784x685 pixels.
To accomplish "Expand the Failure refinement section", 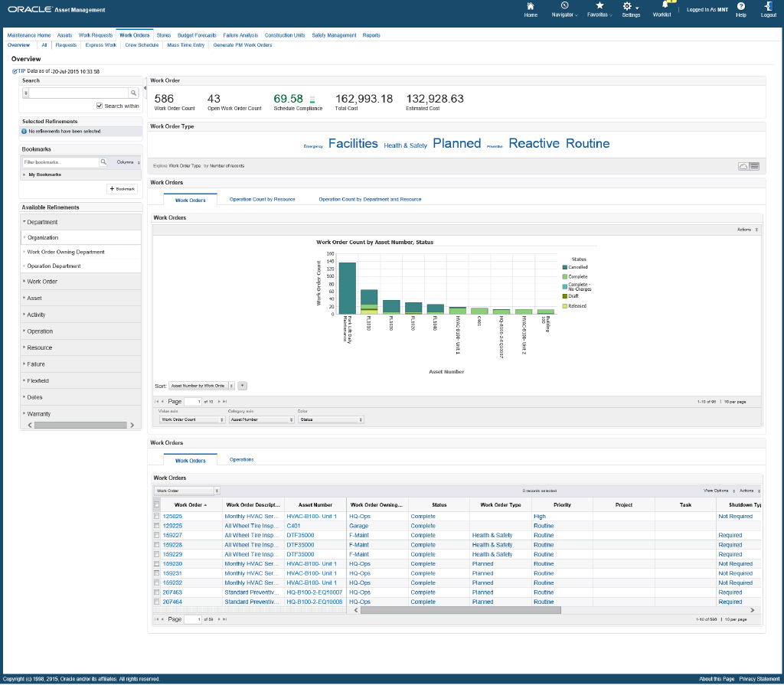I will pyautogui.click(x=36, y=364).
